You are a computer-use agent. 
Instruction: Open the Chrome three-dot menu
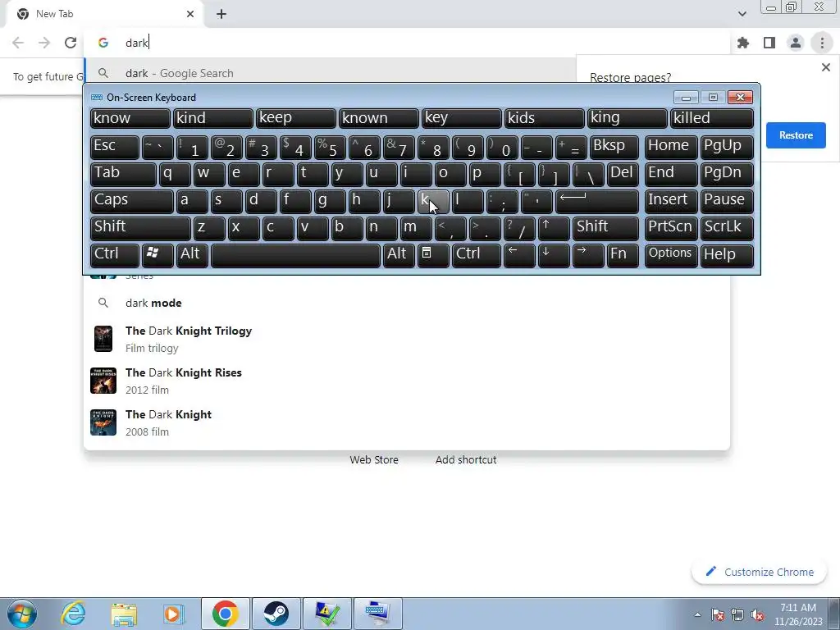pos(822,43)
